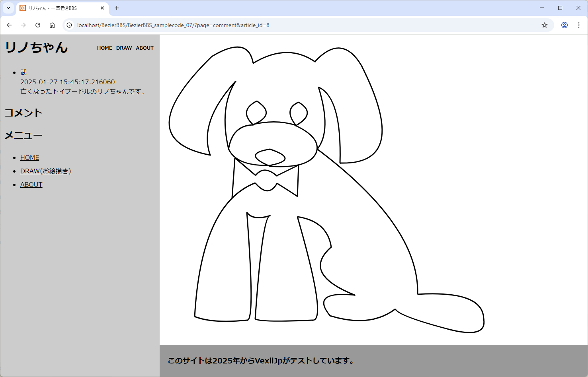The image size is (588, 377).
Task: Visit the VexilJp footer link
Action: [x=268, y=361]
